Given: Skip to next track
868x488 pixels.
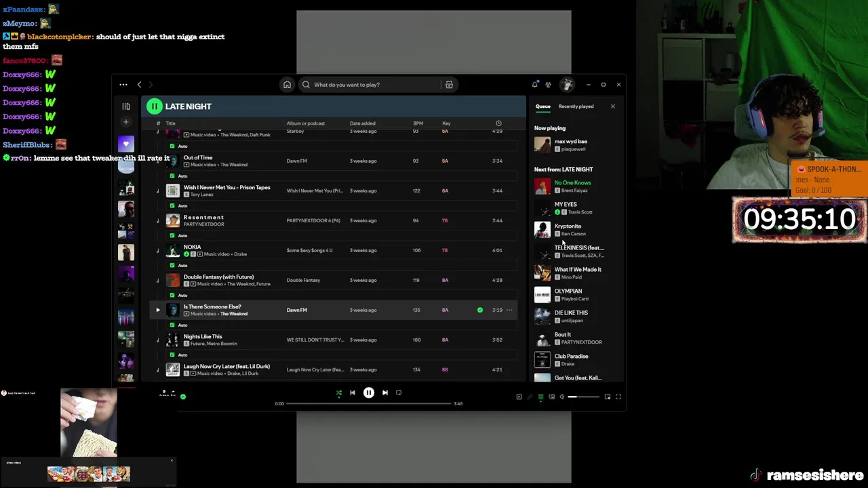Looking at the screenshot, I should coord(384,392).
